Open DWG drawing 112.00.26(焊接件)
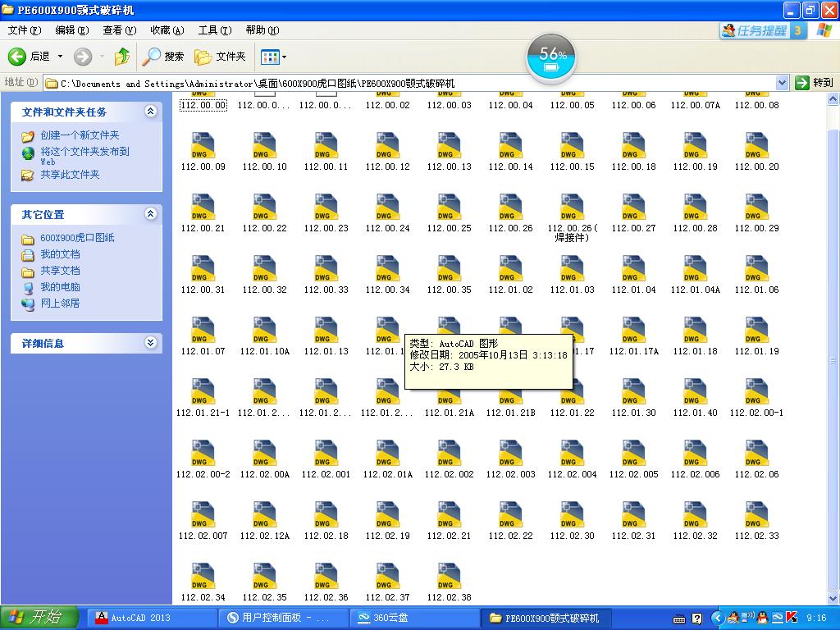840x630 pixels. coord(572,208)
